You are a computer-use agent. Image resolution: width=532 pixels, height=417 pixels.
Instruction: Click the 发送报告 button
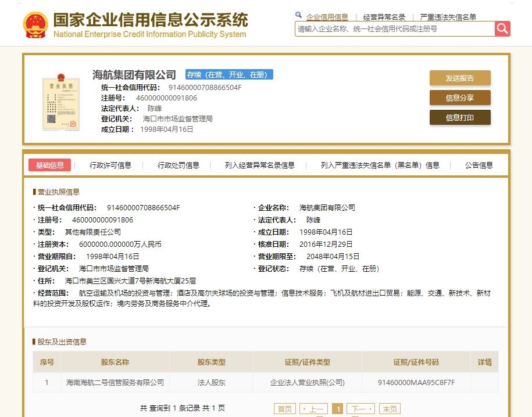tap(460, 78)
